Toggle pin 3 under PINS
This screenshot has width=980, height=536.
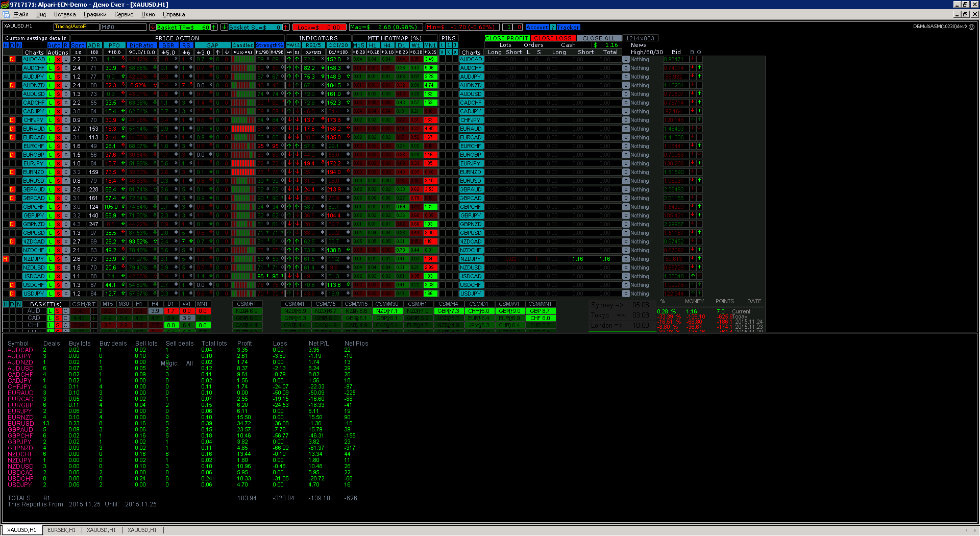(455, 45)
